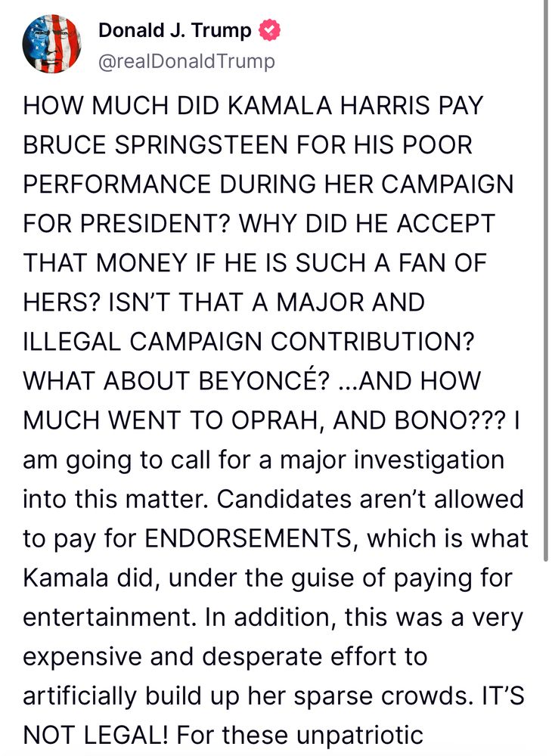Click the words "major investigation" in the post
The height and width of the screenshot is (756, 552).
tap(385, 459)
